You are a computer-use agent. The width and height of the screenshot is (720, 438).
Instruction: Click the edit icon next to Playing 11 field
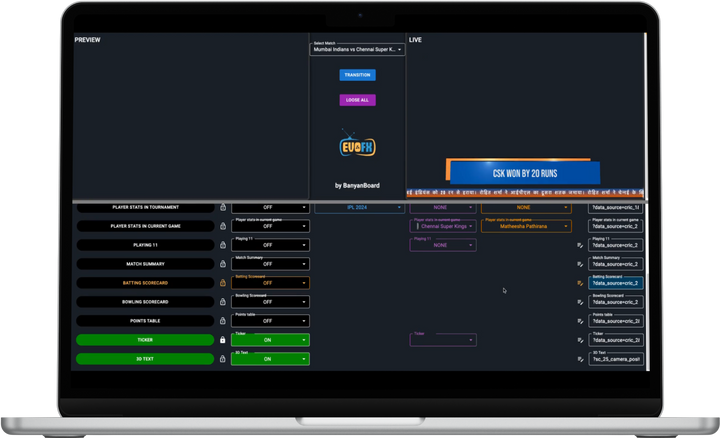[x=580, y=245]
